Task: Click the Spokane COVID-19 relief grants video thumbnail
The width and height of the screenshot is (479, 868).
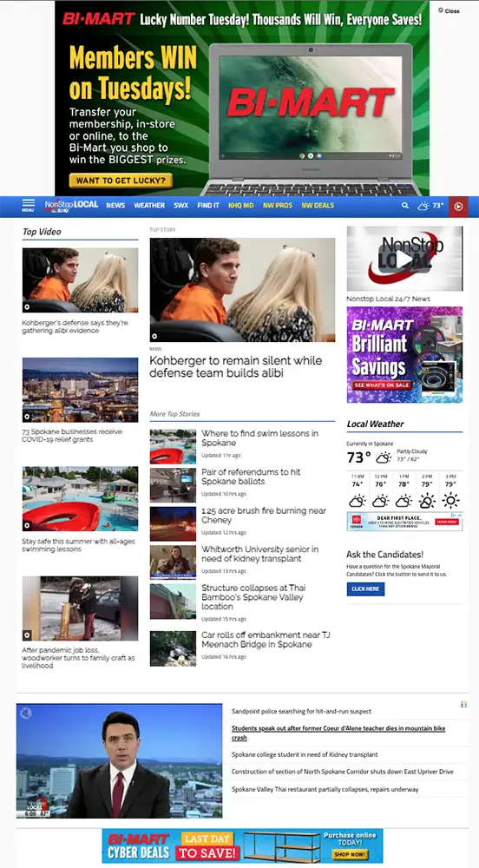Action: click(80, 391)
